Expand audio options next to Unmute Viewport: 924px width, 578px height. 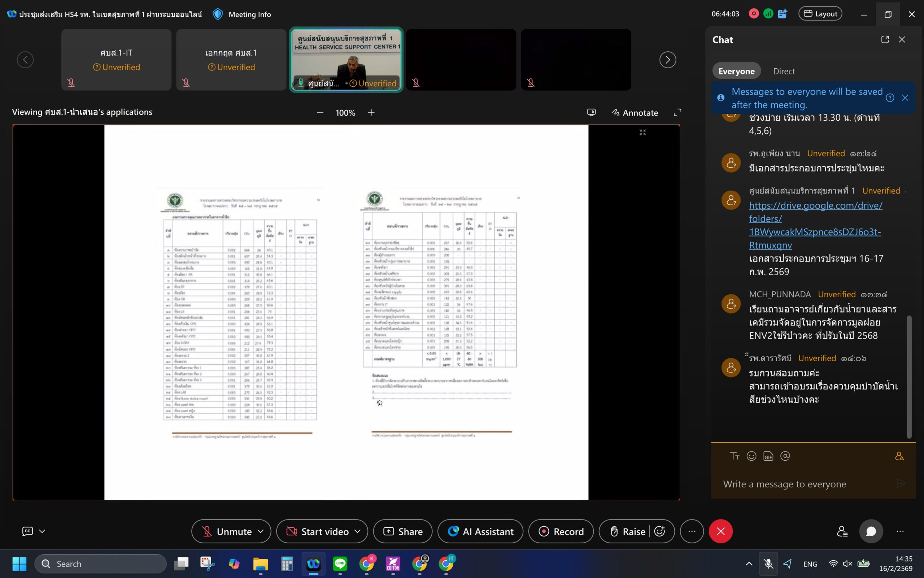261,531
